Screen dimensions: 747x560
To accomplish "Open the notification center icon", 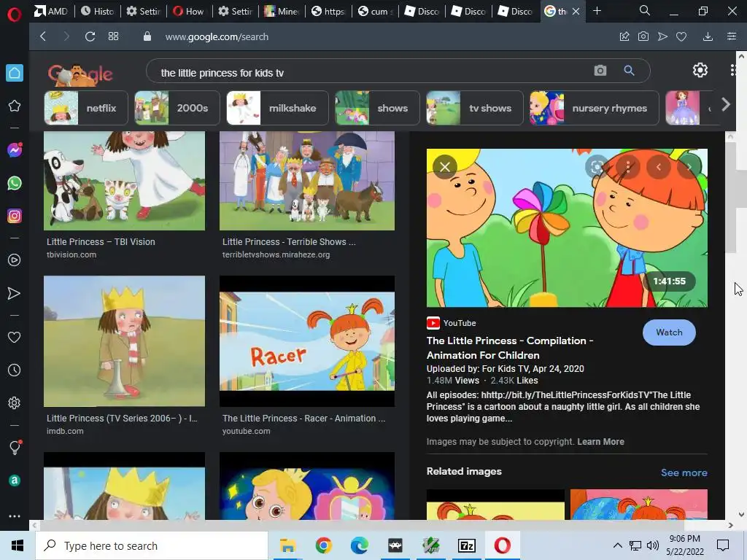I will 723,545.
